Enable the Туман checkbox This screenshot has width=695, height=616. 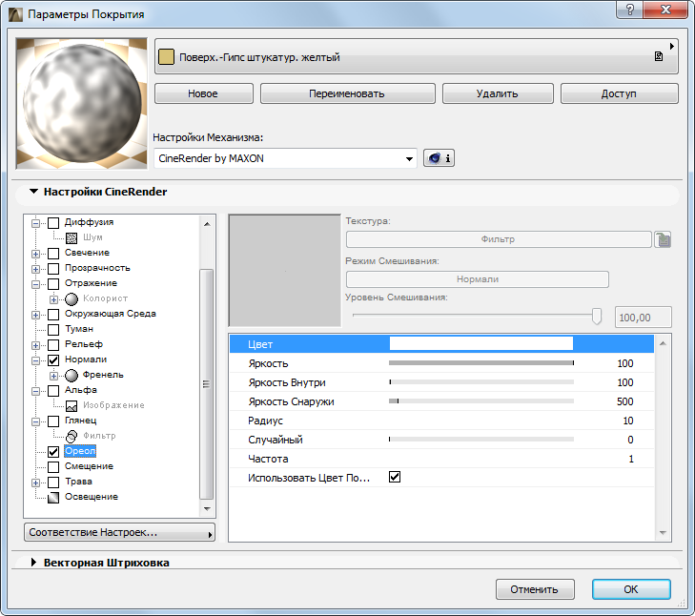(53, 330)
